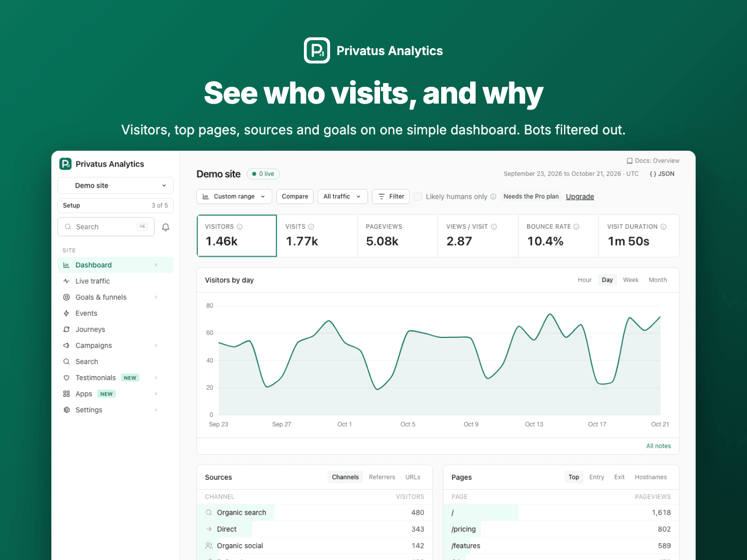Screen dimensions: 747x560
Task: Click the sidebar Search input field
Action: point(106,227)
